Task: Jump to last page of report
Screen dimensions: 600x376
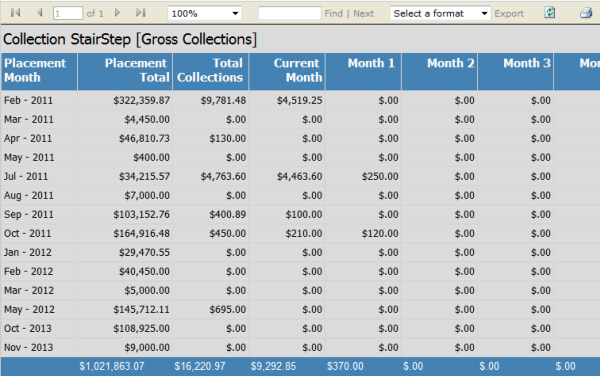Action: [141, 13]
